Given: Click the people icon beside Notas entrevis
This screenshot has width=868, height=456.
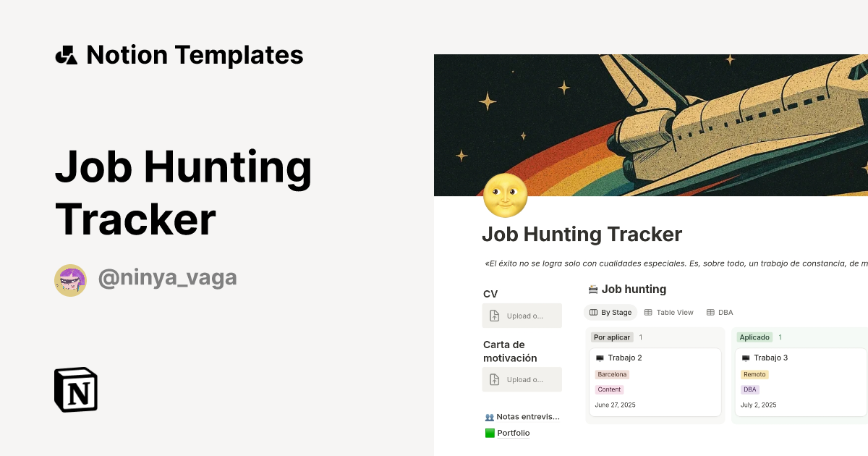Looking at the screenshot, I should tap(490, 416).
